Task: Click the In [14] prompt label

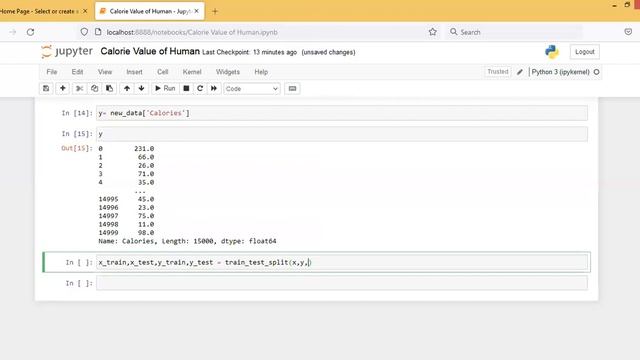Action: pyautogui.click(x=77, y=113)
